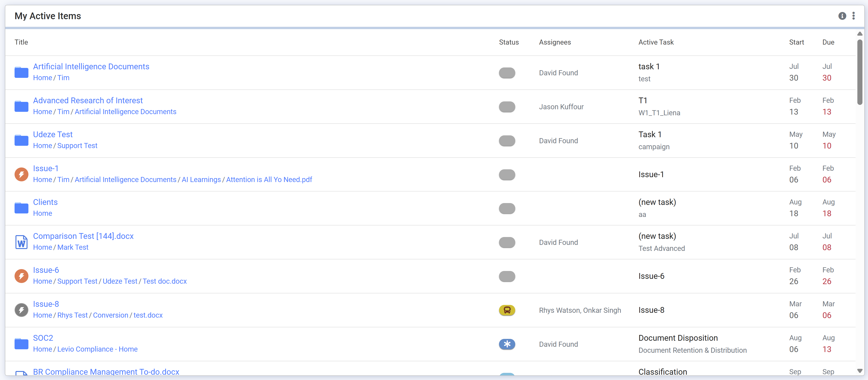Viewport: 868px width, 380px height.
Task: Click the orange lightning icon for Issue-1
Action: coord(21,174)
